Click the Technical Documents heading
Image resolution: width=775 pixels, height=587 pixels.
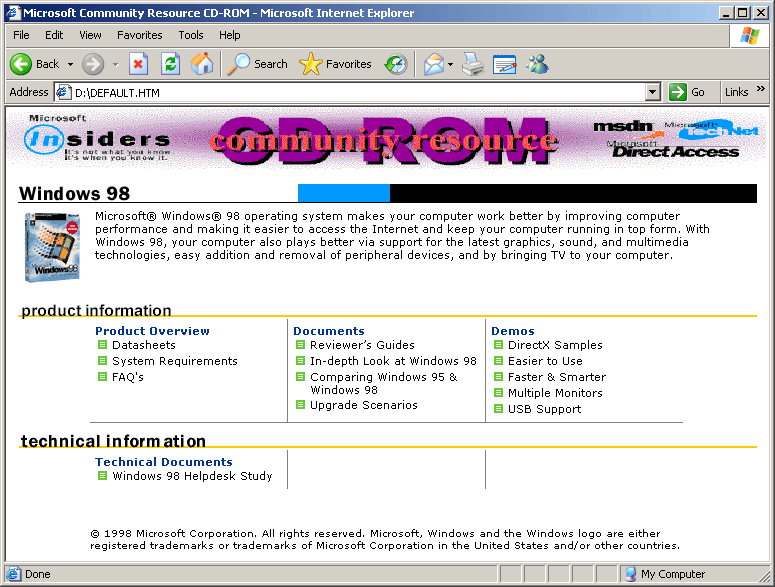[164, 461]
